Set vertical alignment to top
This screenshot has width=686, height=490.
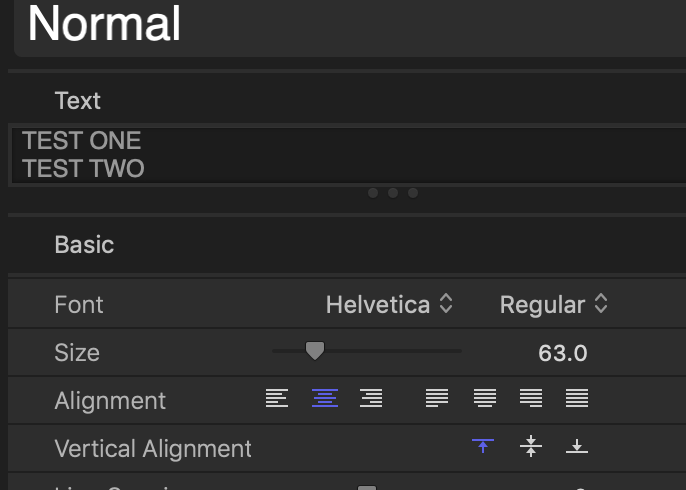pos(484,447)
